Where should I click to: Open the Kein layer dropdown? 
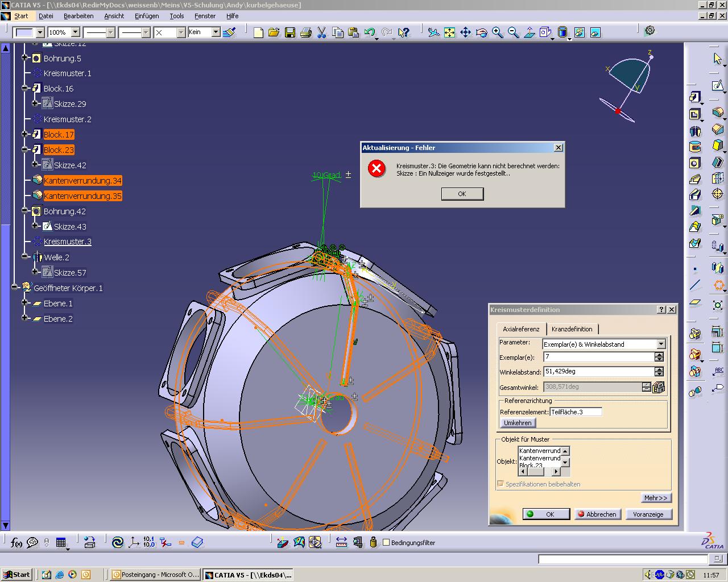(x=216, y=32)
